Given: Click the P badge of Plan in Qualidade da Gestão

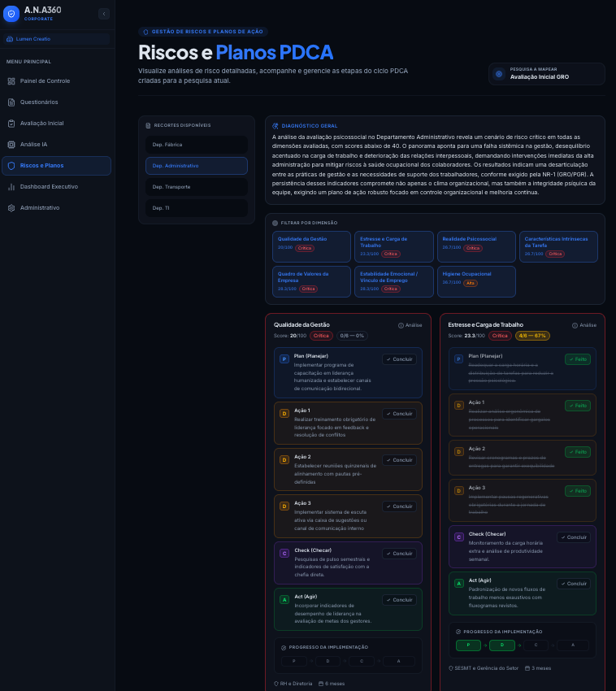Looking at the screenshot, I should coord(284,359).
